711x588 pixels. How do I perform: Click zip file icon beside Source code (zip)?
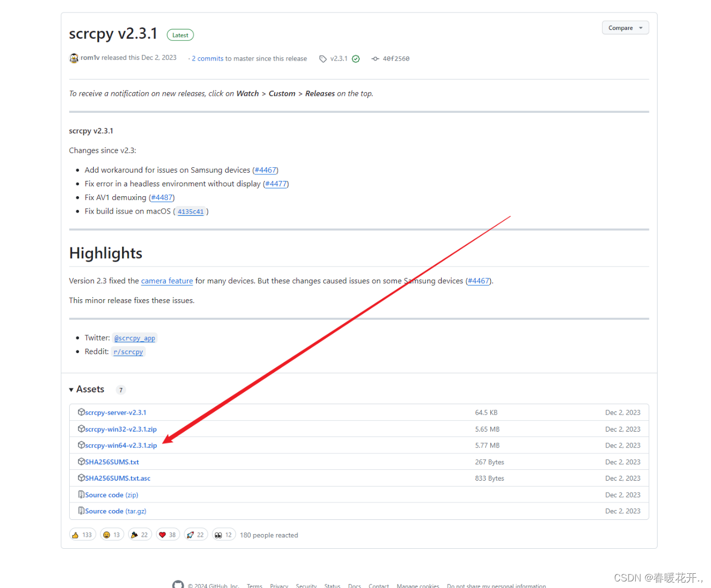pyautogui.click(x=81, y=494)
